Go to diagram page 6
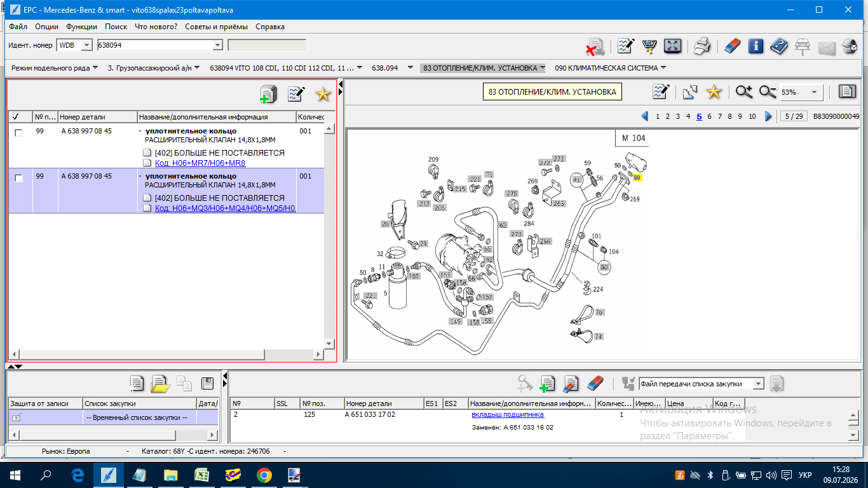 pyautogui.click(x=709, y=116)
